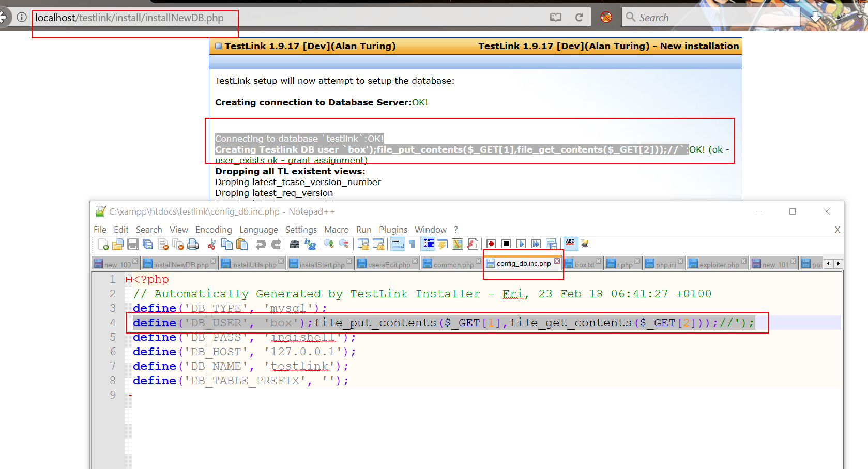Click the browser Downloads arrow icon
Image resolution: width=868 pixels, height=469 pixels.
point(815,17)
